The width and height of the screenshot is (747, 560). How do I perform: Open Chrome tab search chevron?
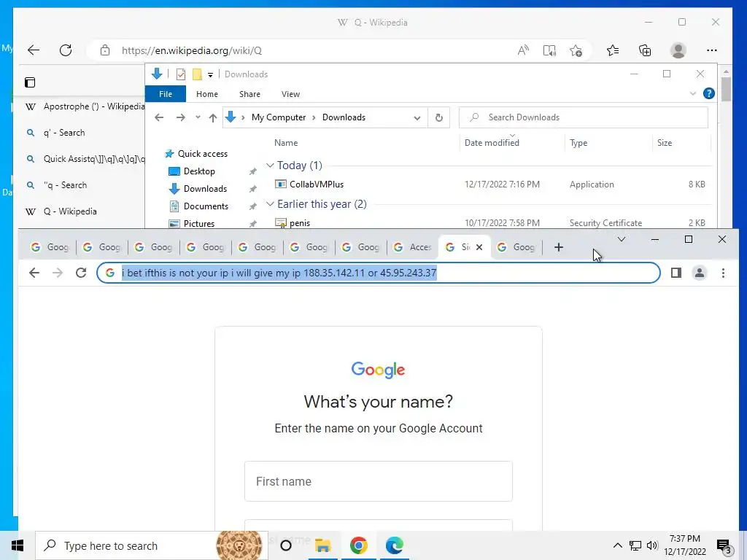pos(622,239)
